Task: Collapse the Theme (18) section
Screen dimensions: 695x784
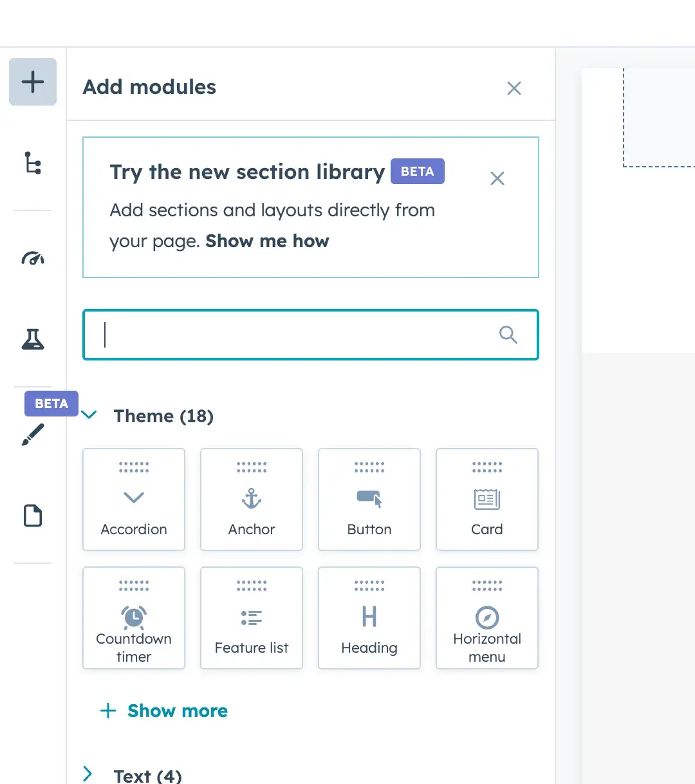Action: point(89,415)
